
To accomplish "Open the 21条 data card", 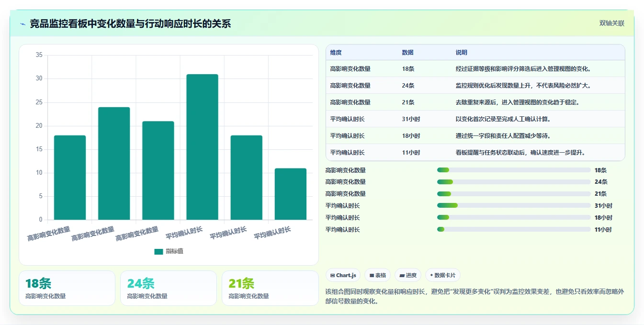I will coord(271,288).
